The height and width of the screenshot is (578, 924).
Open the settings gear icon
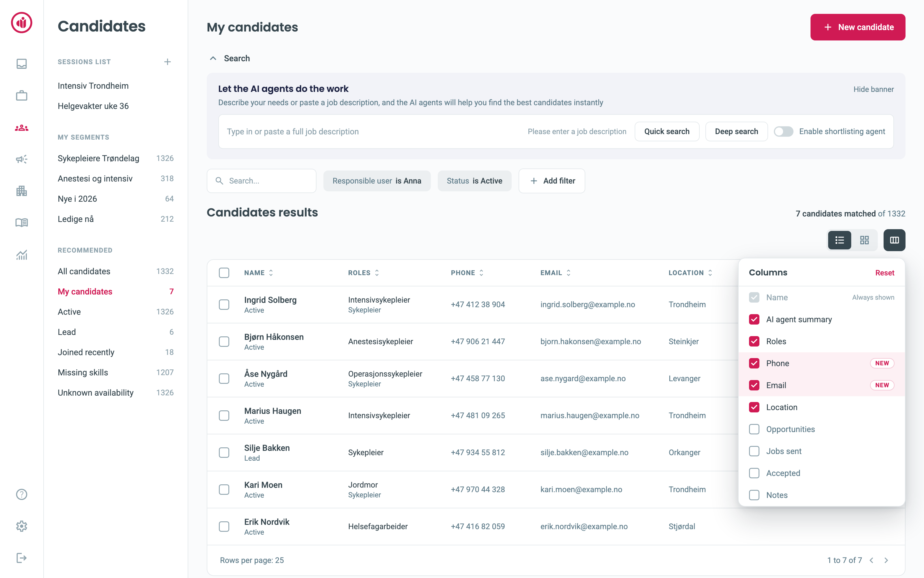(x=22, y=526)
